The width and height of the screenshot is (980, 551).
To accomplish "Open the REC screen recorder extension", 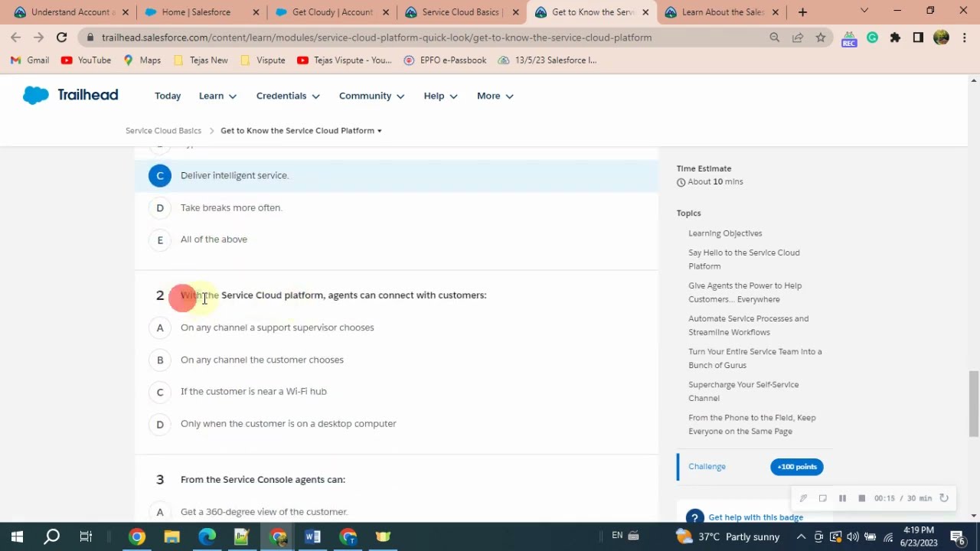I will [x=848, y=38].
